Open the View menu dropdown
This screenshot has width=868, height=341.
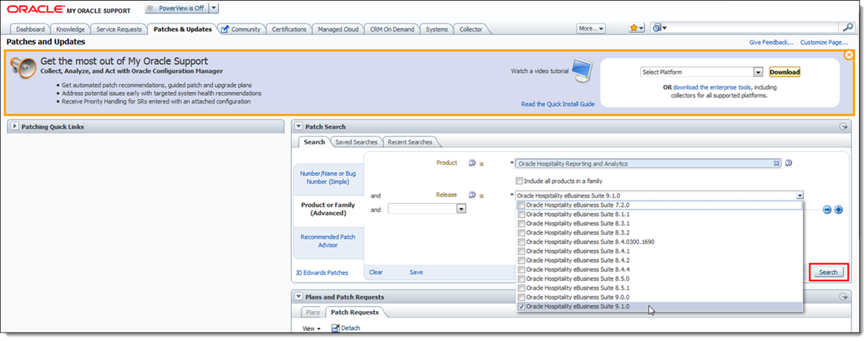tap(312, 329)
